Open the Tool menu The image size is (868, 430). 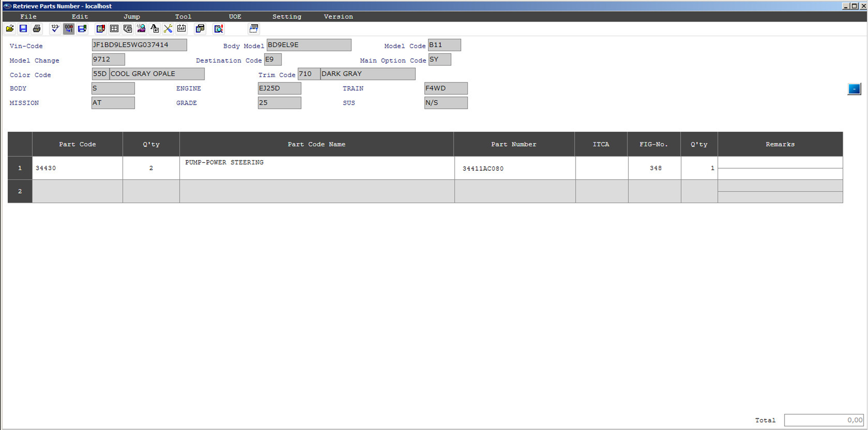coord(183,17)
